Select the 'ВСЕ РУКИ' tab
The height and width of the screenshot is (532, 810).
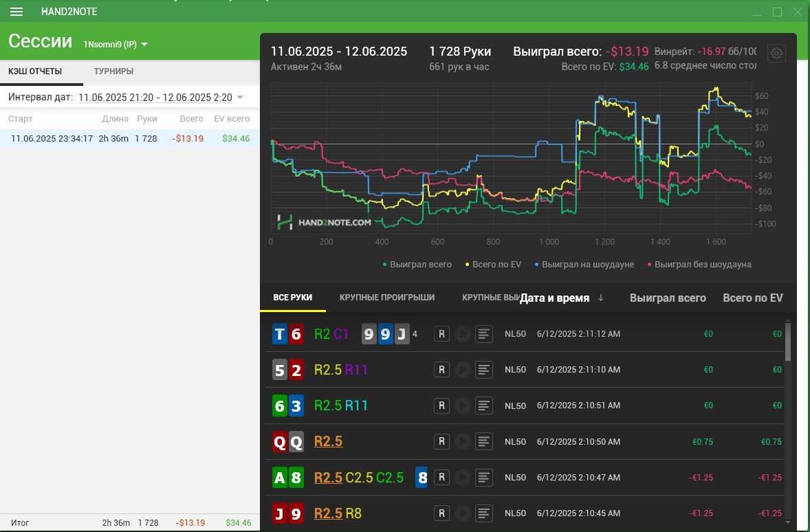pos(293,298)
